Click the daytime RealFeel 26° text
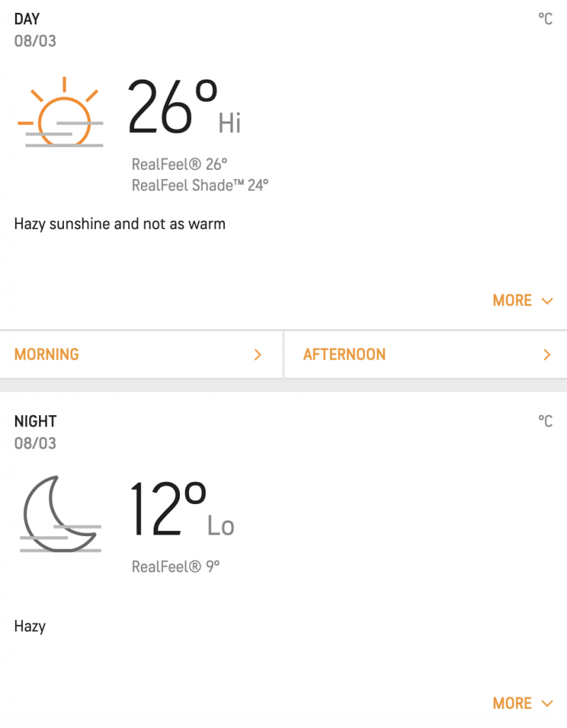This screenshot has width=567, height=728. pos(179,164)
